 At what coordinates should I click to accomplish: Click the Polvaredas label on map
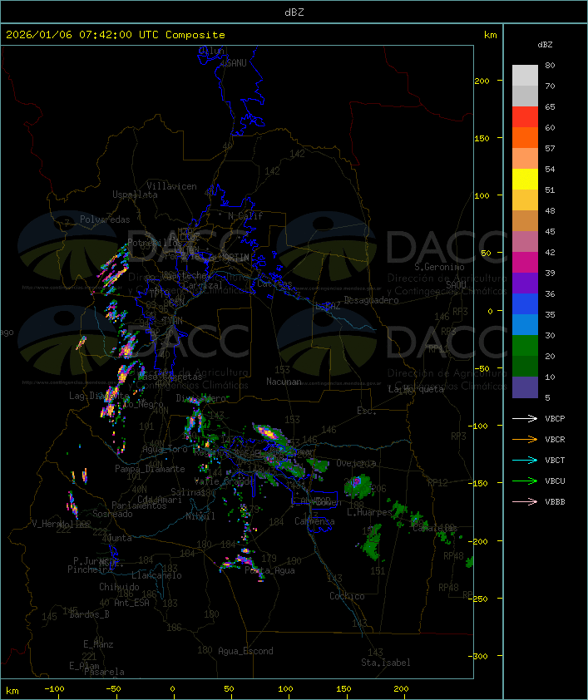[x=105, y=219]
